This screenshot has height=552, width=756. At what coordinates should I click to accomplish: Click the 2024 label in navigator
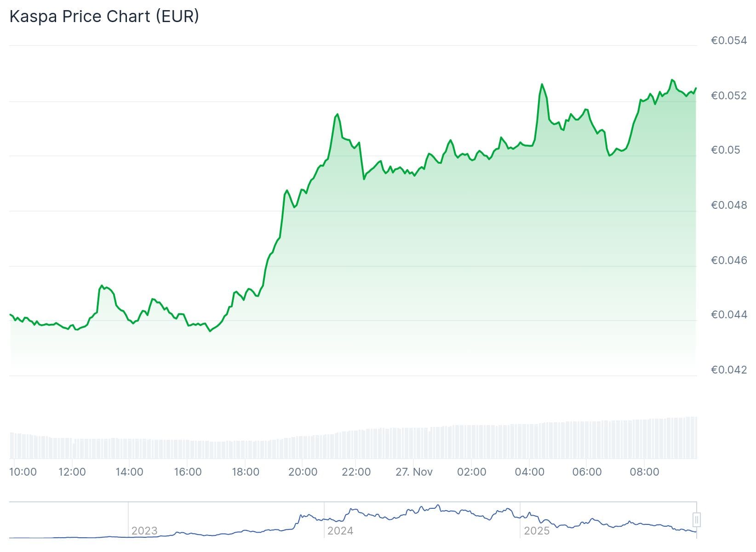pos(340,531)
